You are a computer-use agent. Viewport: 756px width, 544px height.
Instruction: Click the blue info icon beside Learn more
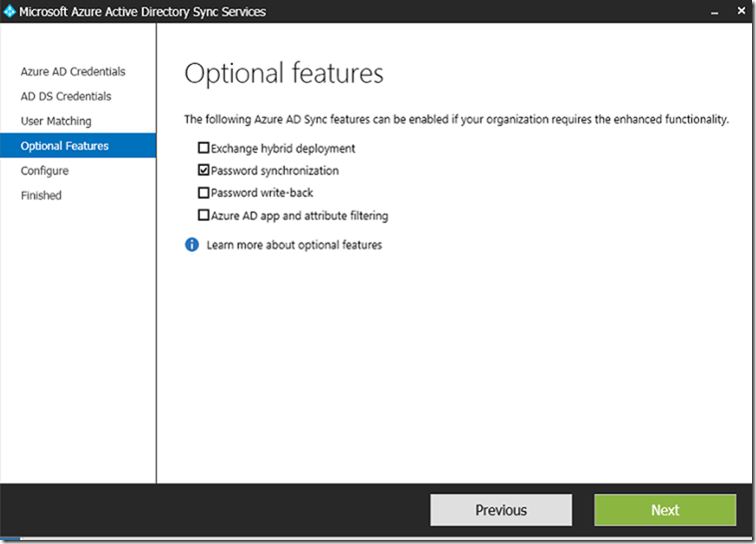click(192, 245)
